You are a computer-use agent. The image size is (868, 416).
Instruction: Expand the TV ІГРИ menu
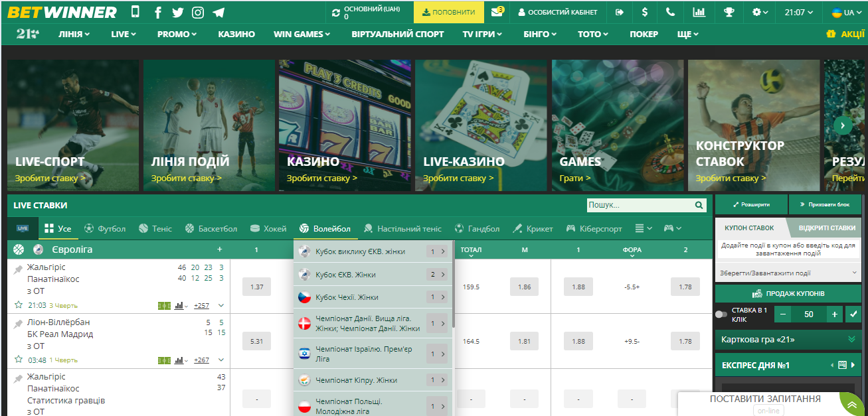click(x=482, y=34)
